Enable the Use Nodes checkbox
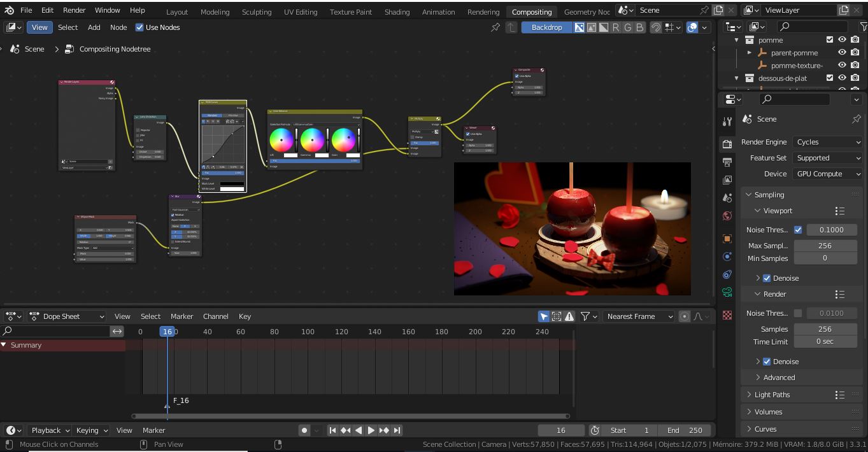Viewport: 868px width, 452px height. point(139,27)
